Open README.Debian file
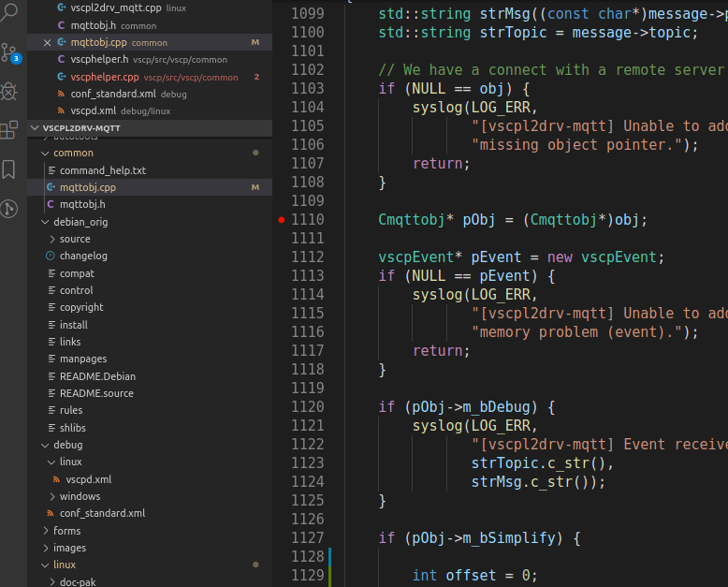 tap(150, 376)
